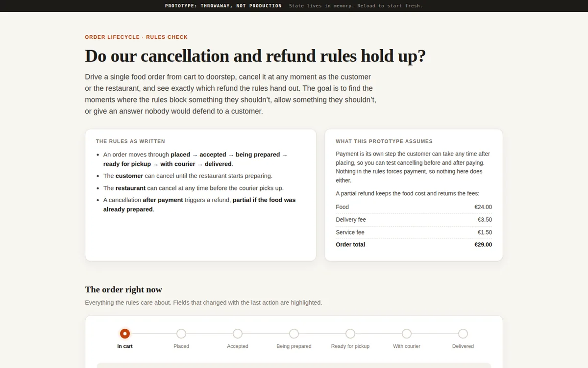Click the 'The order right now' heading
The image size is (588, 368).
point(123,289)
